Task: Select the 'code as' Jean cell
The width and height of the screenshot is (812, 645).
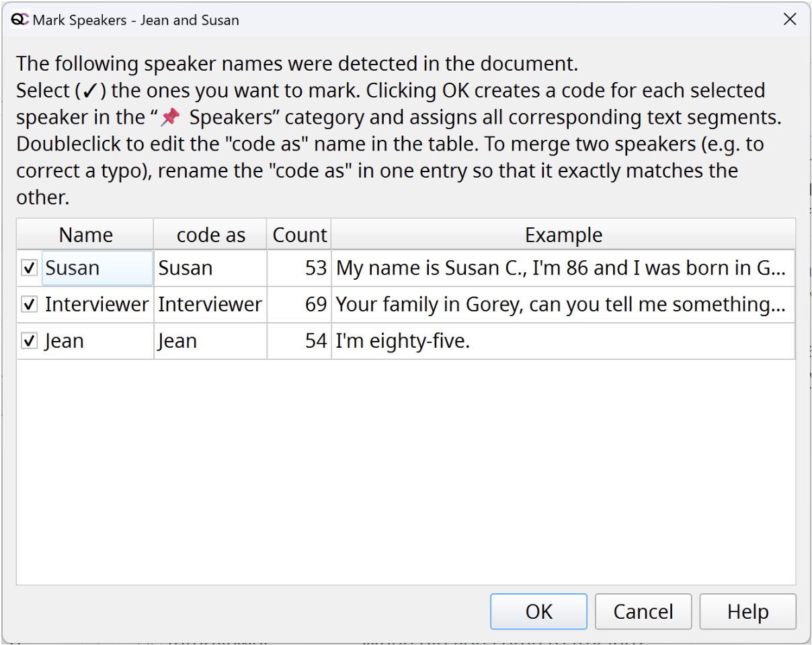Action: click(x=210, y=341)
